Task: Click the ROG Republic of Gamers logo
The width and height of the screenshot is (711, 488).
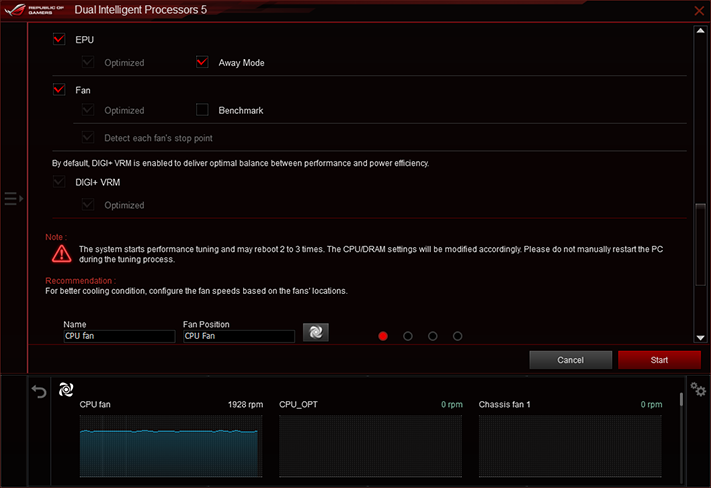Action: pyautogui.click(x=34, y=10)
